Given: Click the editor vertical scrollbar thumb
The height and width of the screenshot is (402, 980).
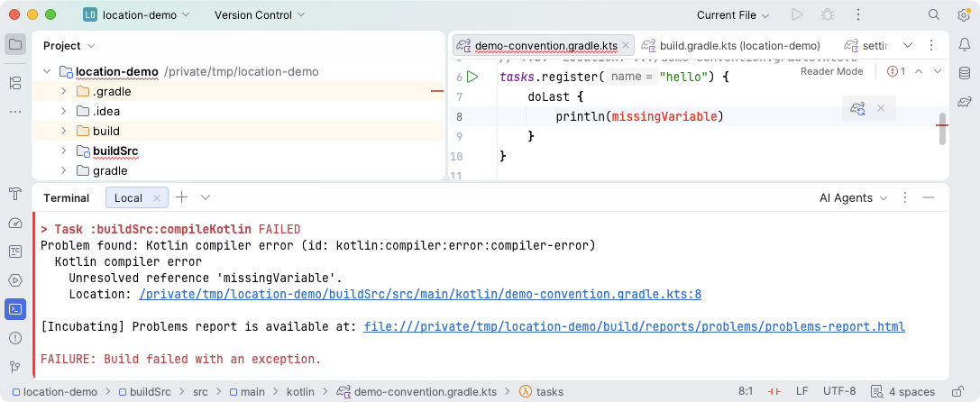Looking at the screenshot, I should coord(942,129).
